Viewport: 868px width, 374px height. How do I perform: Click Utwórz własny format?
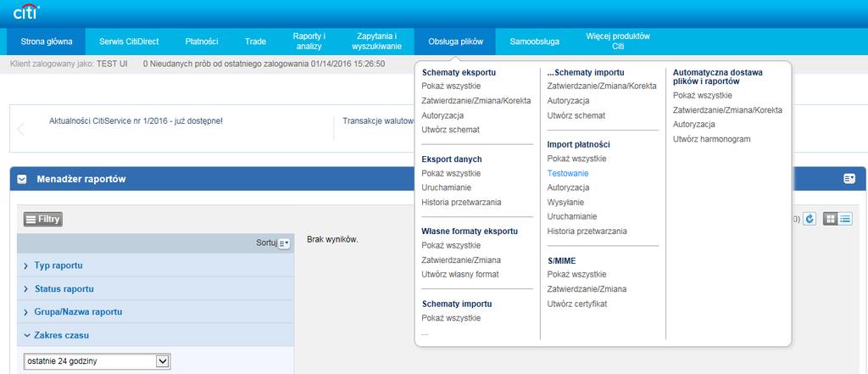pyautogui.click(x=460, y=274)
